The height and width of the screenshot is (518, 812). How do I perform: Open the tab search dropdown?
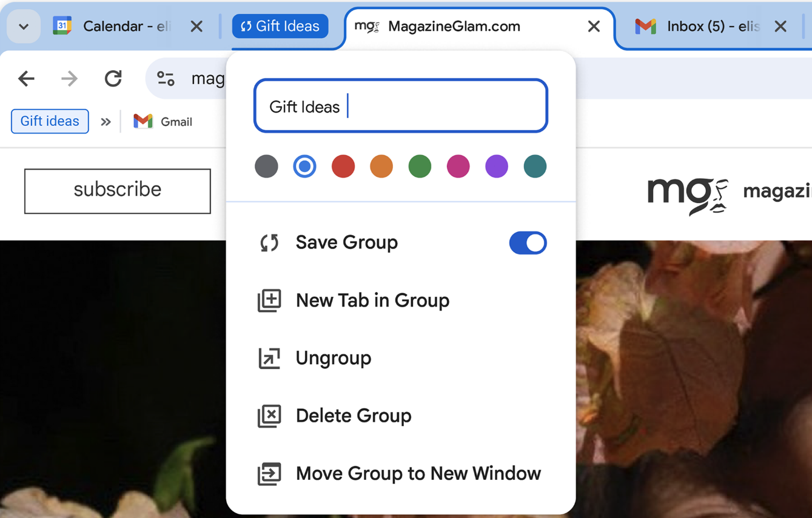pos(23,26)
